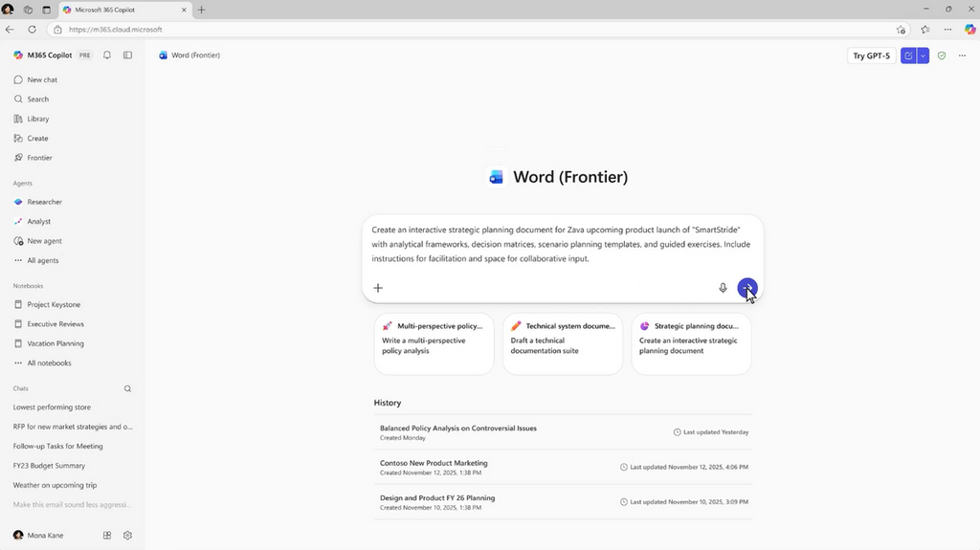Choose the Technical system documentation suggestion card
The width and height of the screenshot is (980, 550).
click(563, 343)
